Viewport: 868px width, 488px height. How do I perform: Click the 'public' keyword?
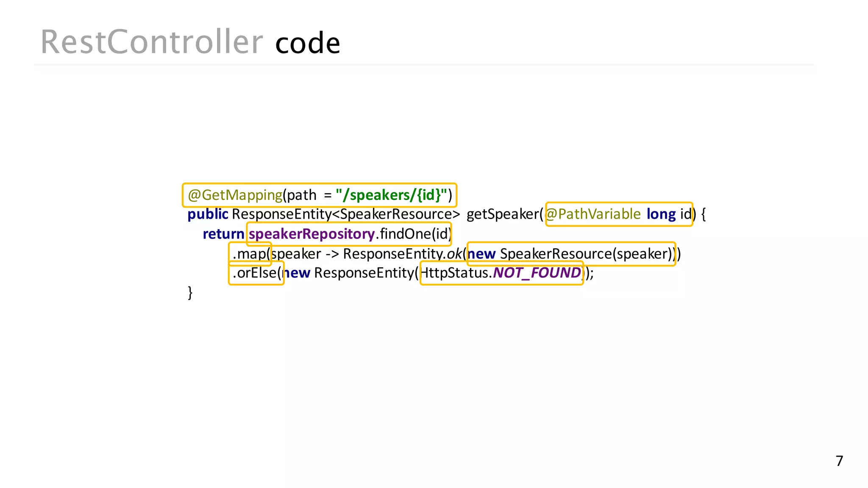pyautogui.click(x=208, y=214)
